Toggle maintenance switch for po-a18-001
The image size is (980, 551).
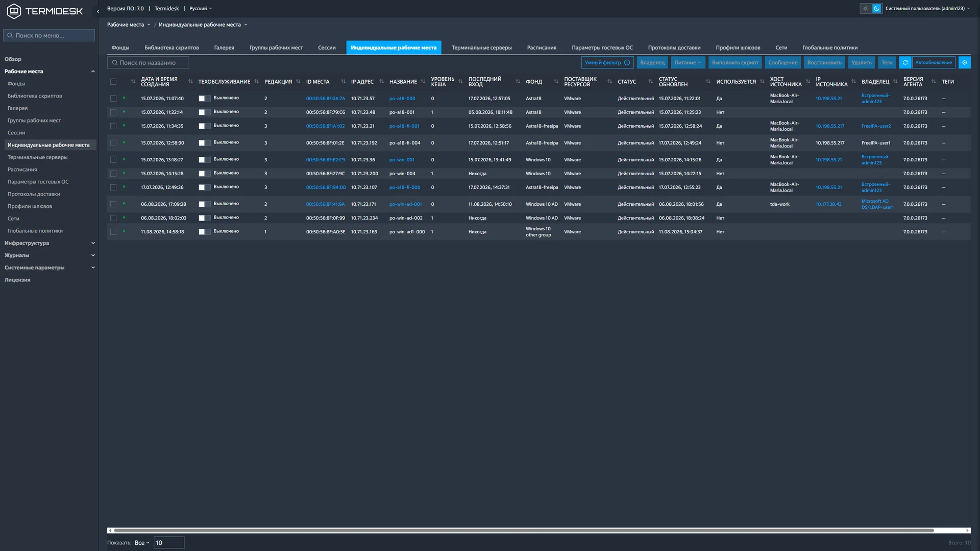point(204,112)
